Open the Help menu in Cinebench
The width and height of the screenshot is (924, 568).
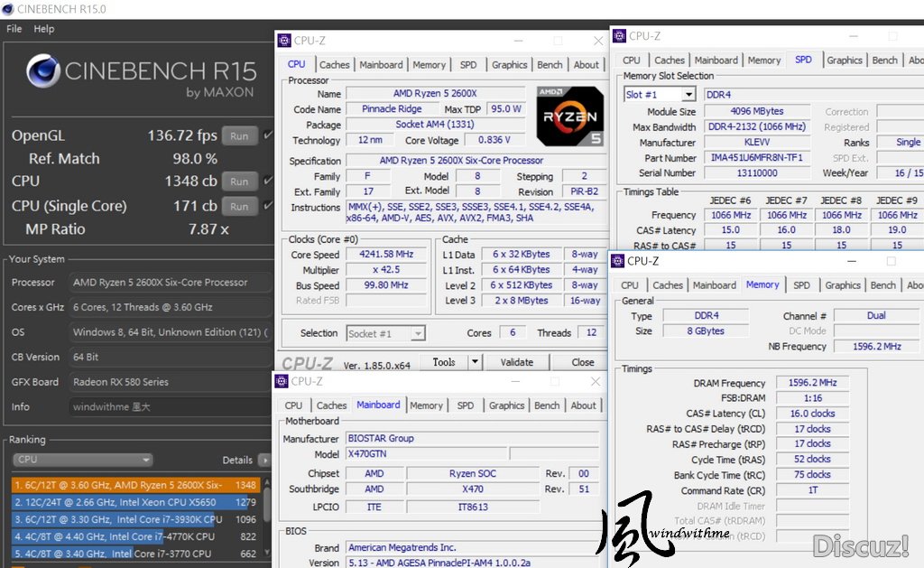coord(43,28)
